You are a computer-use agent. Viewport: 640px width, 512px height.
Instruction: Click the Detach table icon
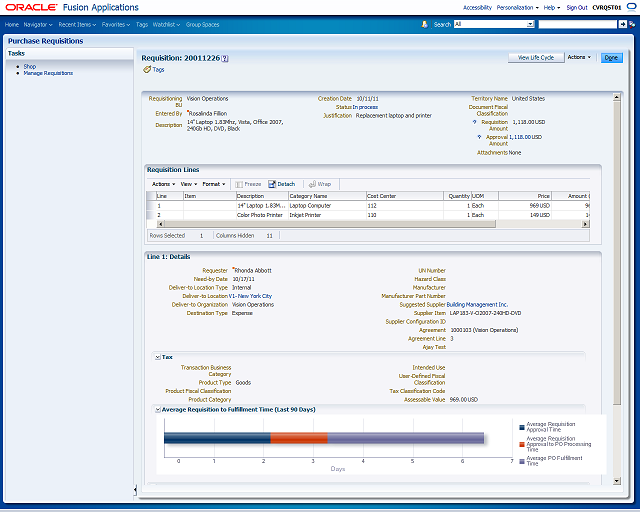272,185
